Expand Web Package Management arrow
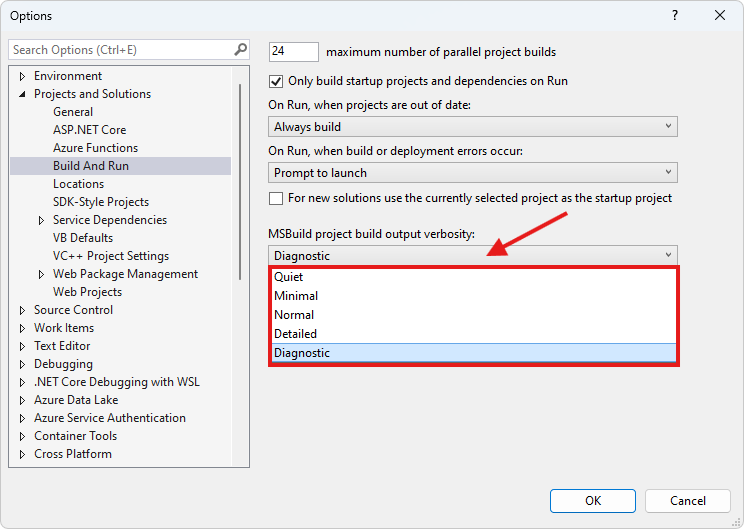Image resolution: width=744 pixels, height=529 pixels. [x=41, y=274]
